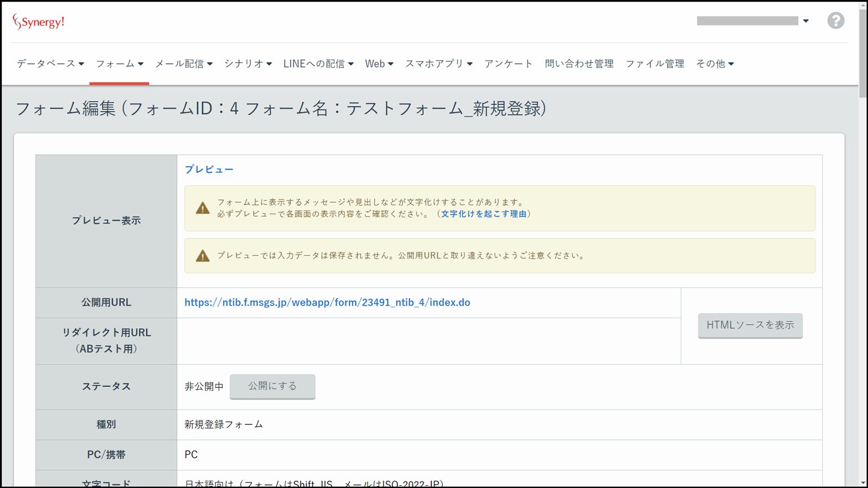868x488 pixels.
Task: Open the LINEへの配信 menu
Action: 318,64
